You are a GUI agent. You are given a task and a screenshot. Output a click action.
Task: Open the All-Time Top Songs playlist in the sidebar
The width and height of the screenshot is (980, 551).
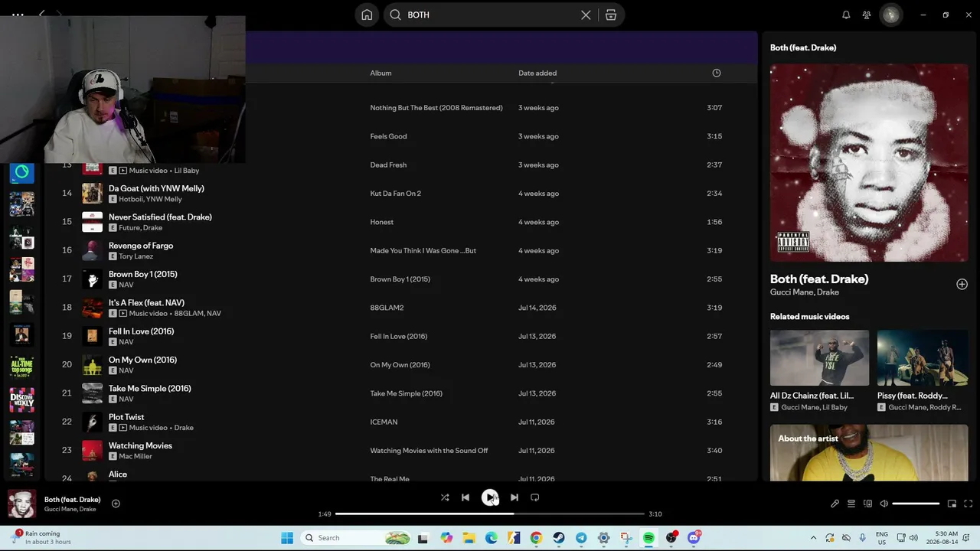pos(21,367)
